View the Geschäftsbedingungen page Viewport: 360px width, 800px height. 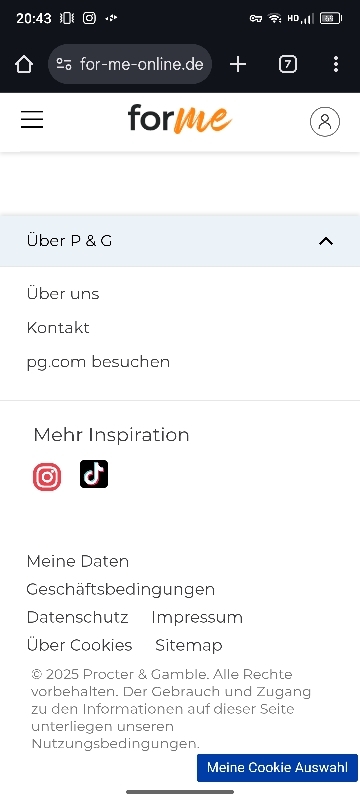coord(120,589)
